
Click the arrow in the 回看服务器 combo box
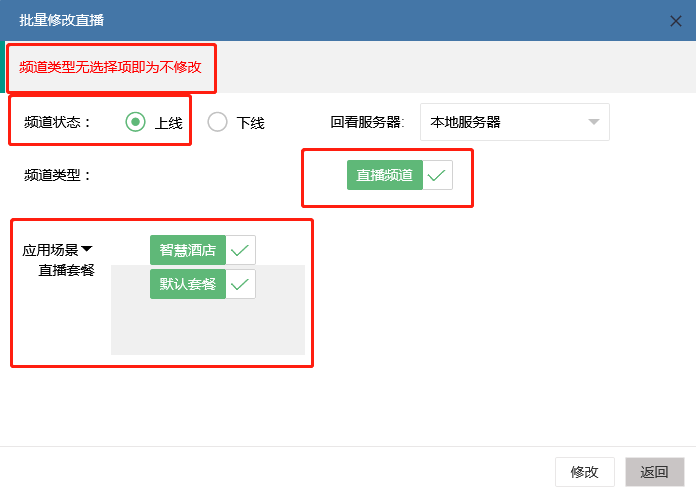(593, 122)
